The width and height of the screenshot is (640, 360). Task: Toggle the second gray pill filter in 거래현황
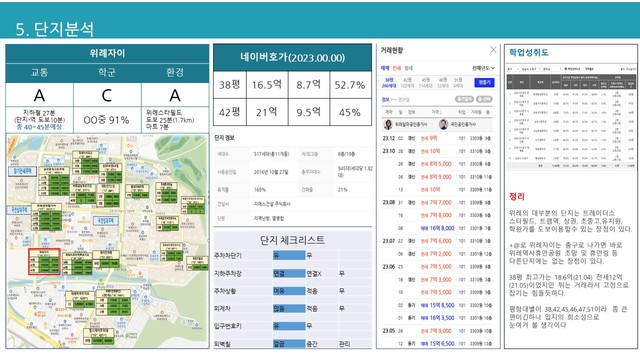tap(484, 99)
